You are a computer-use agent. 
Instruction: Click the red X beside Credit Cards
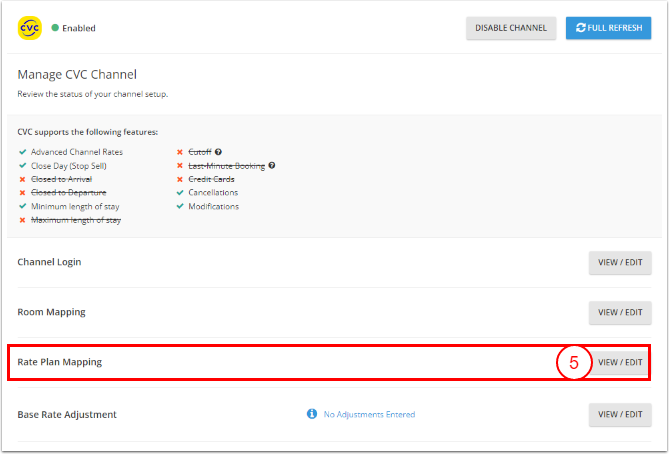(179, 179)
